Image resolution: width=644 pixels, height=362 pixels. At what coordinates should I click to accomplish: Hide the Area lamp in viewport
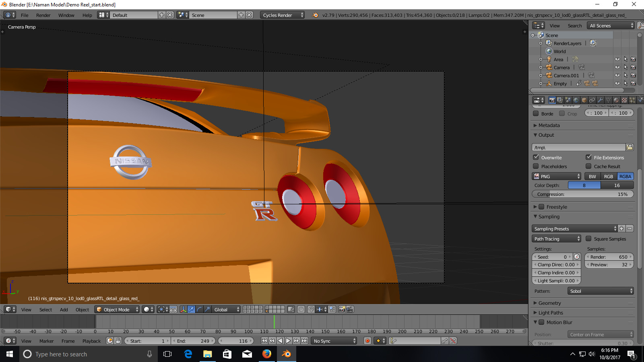coord(617,59)
